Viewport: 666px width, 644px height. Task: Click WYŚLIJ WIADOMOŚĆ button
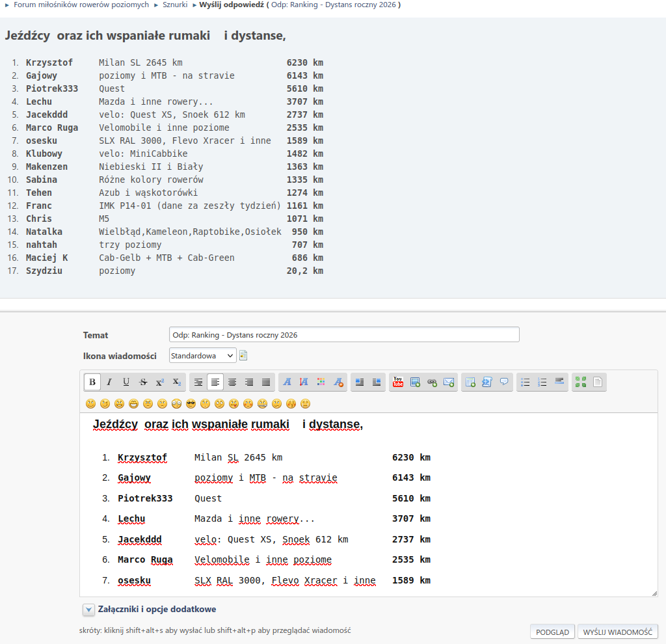pyautogui.click(x=618, y=632)
